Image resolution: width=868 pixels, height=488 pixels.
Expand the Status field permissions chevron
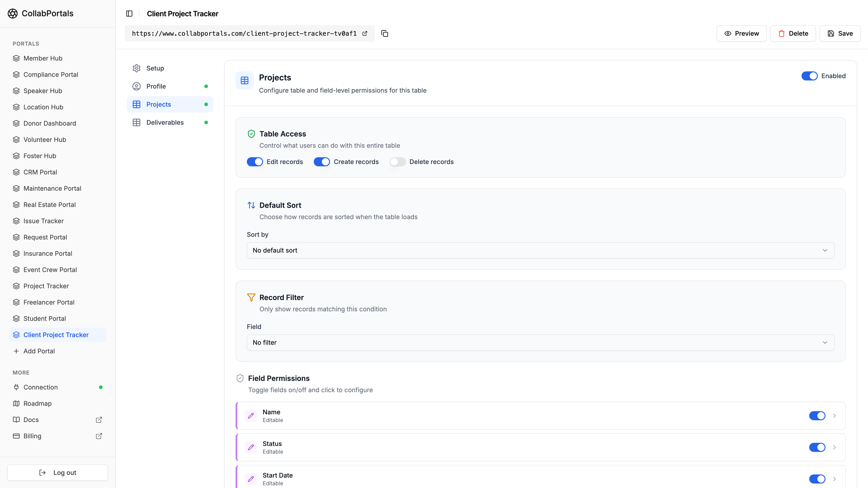coord(834,447)
